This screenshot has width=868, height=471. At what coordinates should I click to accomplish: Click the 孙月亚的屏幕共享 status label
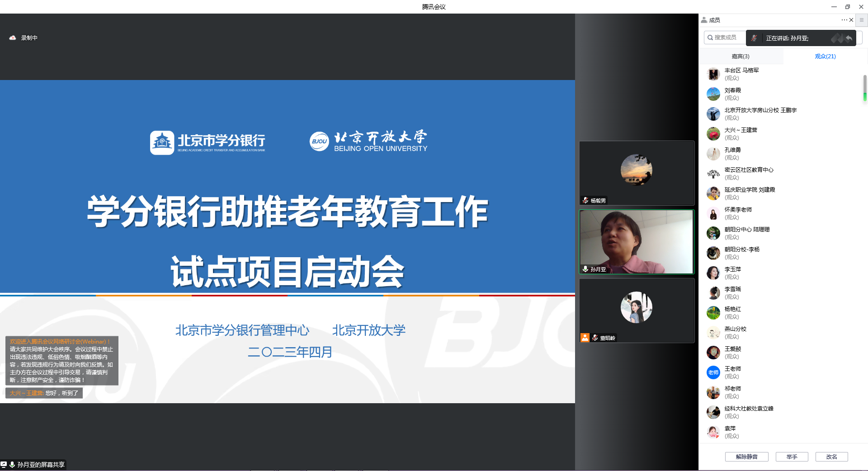41,464
